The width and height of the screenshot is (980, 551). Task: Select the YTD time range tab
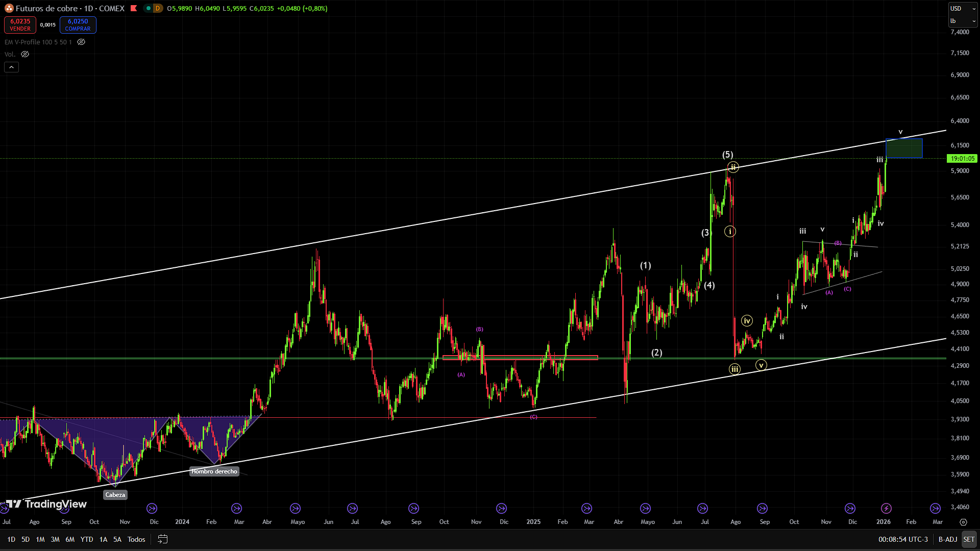click(87, 539)
